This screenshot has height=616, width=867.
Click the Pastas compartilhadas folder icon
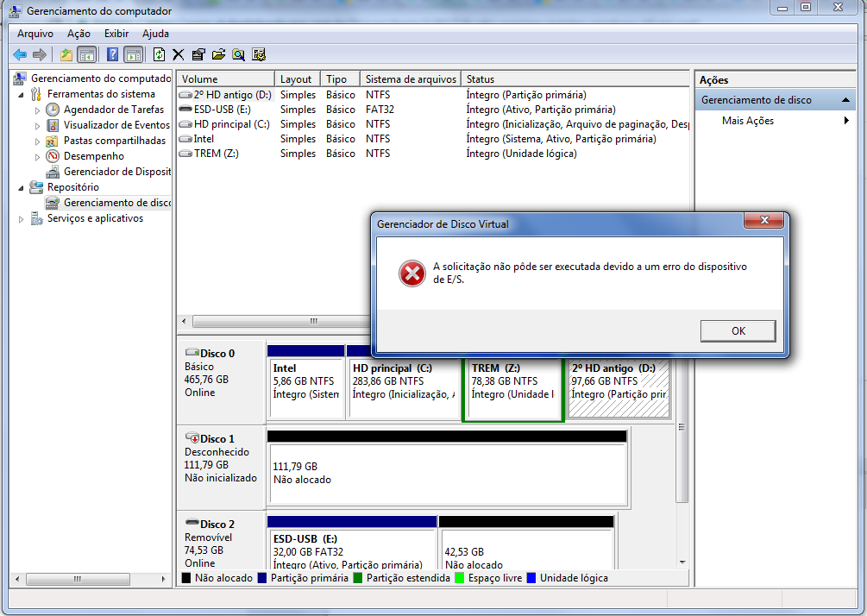pos(53,141)
